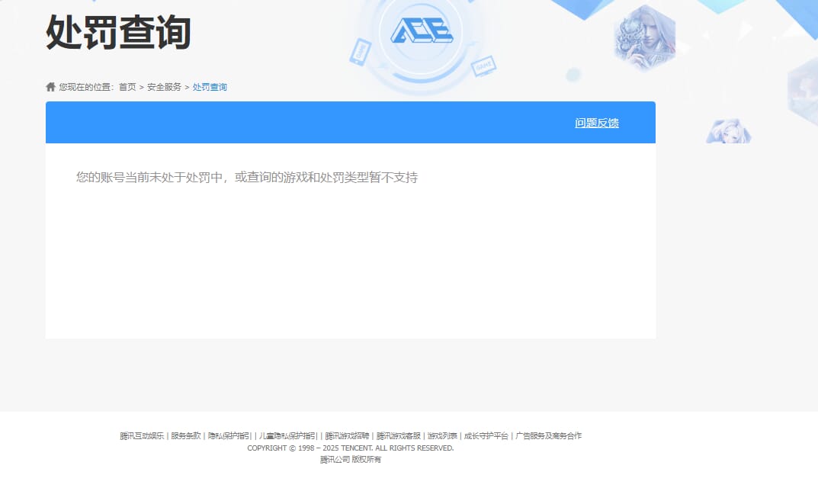The width and height of the screenshot is (818, 504).
Task: Open 服务条款 footer link
Action: pyautogui.click(x=186, y=435)
